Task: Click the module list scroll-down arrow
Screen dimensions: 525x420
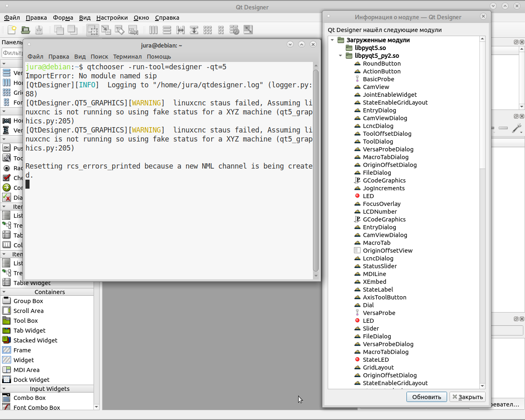Action: coord(482,386)
